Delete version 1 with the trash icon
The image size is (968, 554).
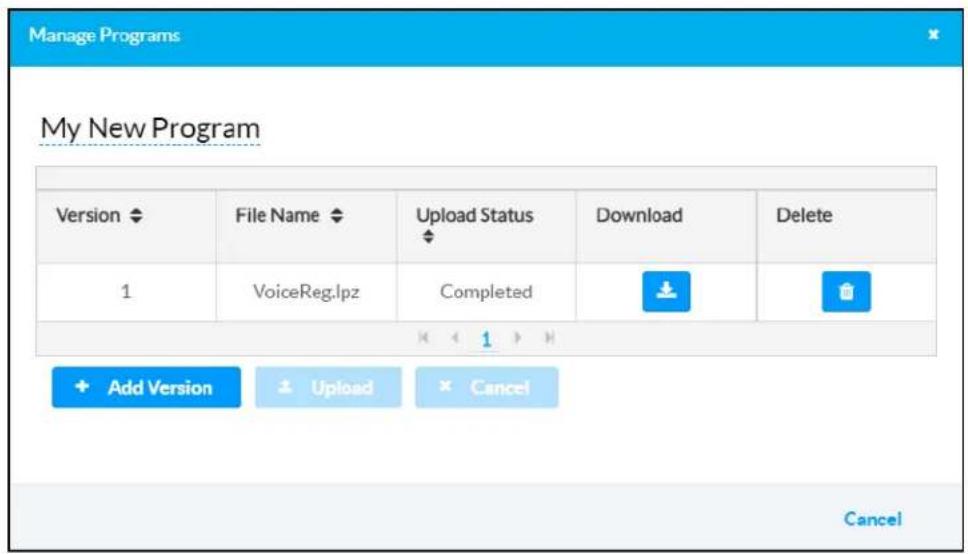pos(846,292)
